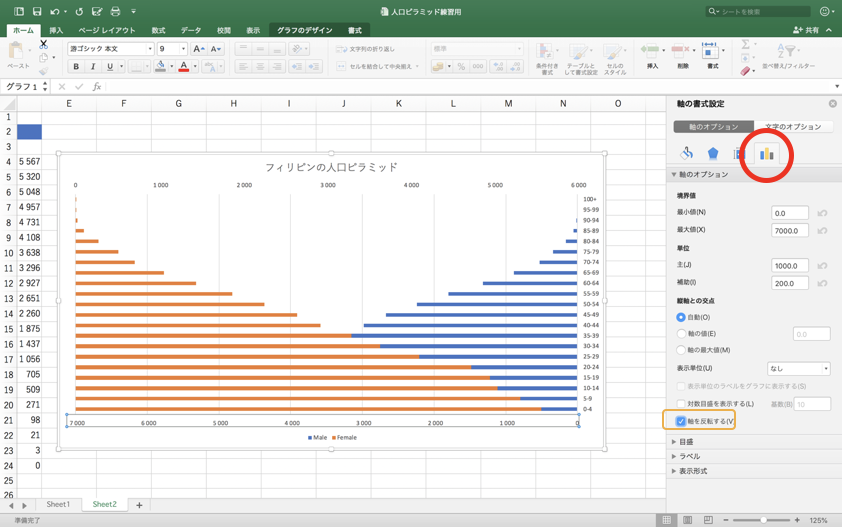Click the fill color paint bucket swatch
The height and width of the screenshot is (527, 842).
point(160,67)
